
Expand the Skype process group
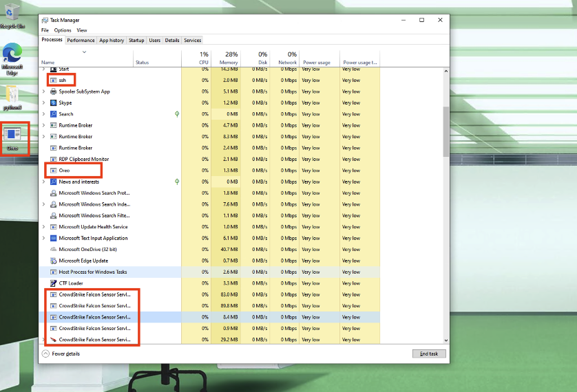pos(44,103)
